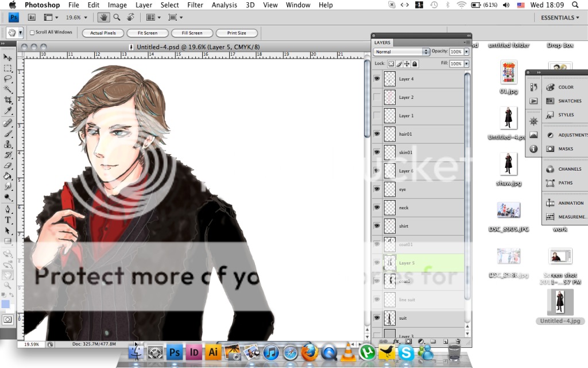588x368 pixels.
Task: Click the Fill Screen button
Action: (x=192, y=33)
